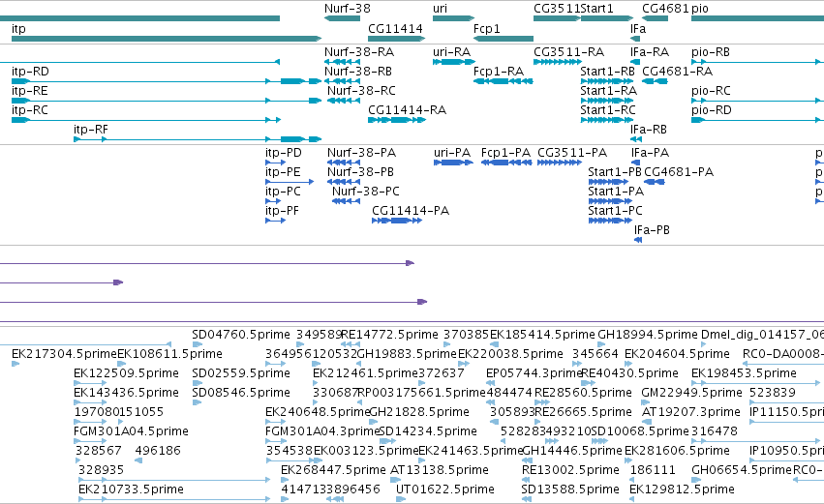Image resolution: width=824 pixels, height=504 pixels.
Task: Click the Start1-RB transcript label
Action: click(607, 72)
